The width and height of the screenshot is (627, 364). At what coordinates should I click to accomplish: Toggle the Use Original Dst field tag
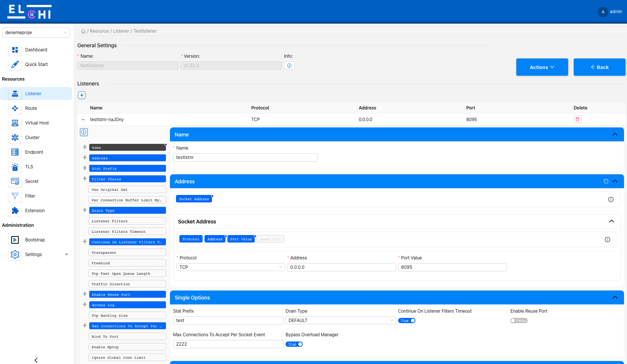[x=127, y=190]
